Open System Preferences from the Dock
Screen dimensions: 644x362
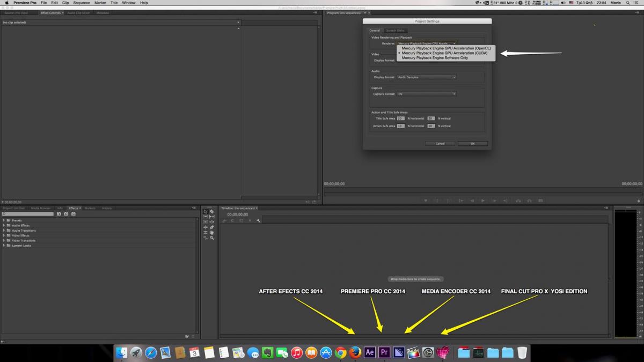tap(428, 352)
